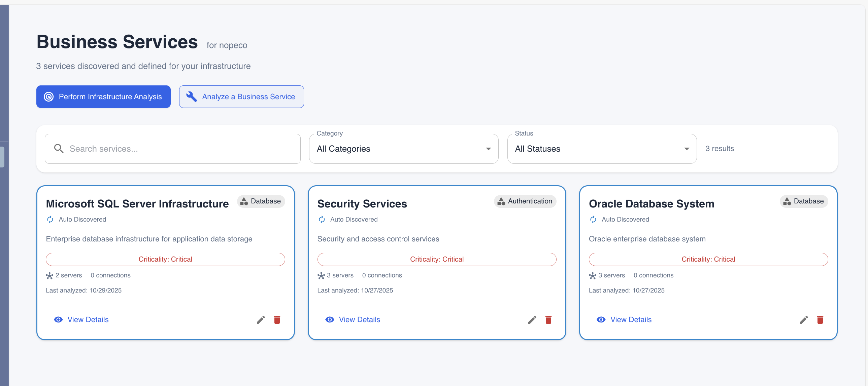Screen dimensions: 868x386
Task: Click the Authentication badge on Security Services
Action: coord(525,201)
